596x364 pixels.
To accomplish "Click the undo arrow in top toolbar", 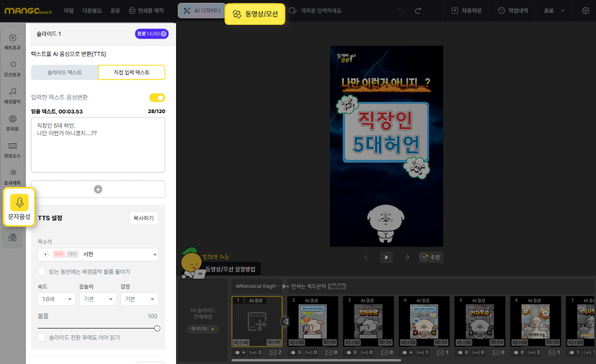I will (x=400, y=10).
